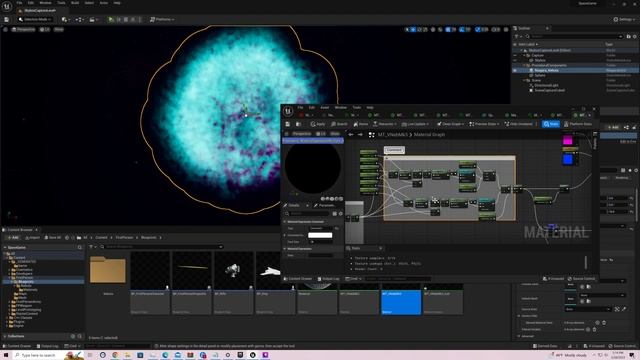640x360 pixels.
Task: Collapse the Content folder in tree
Action: click(x=7, y=258)
